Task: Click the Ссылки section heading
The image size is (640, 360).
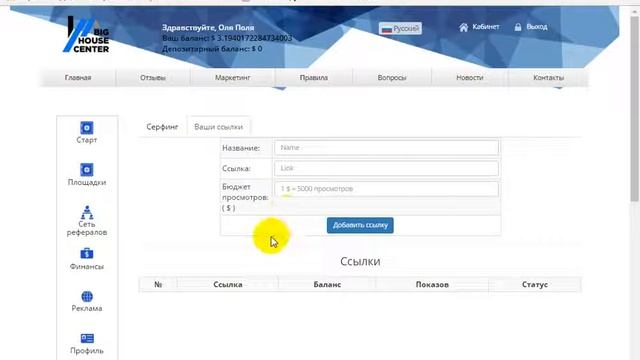Action: 360,261
